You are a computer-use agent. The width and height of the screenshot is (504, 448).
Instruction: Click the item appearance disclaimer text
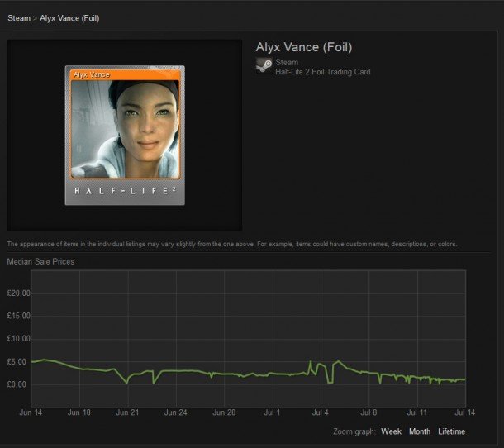tap(231, 244)
